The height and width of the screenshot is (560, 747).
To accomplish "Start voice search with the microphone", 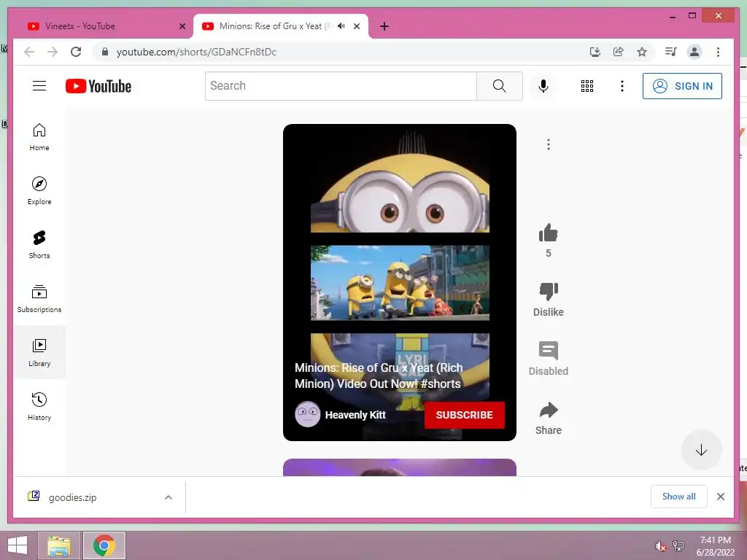I will point(543,86).
